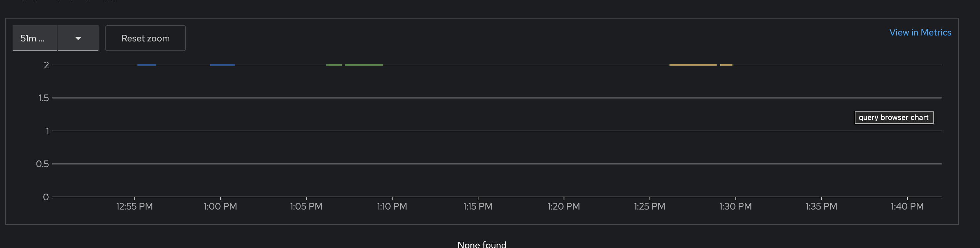Click the 1:40 PM x-axis tick label
Viewport: 980px width, 248px height.
pos(907,207)
